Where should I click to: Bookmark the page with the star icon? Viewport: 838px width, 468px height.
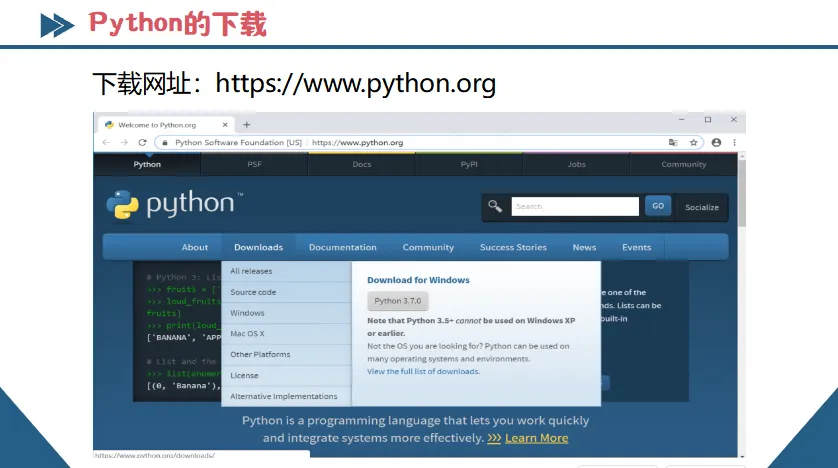click(x=694, y=143)
